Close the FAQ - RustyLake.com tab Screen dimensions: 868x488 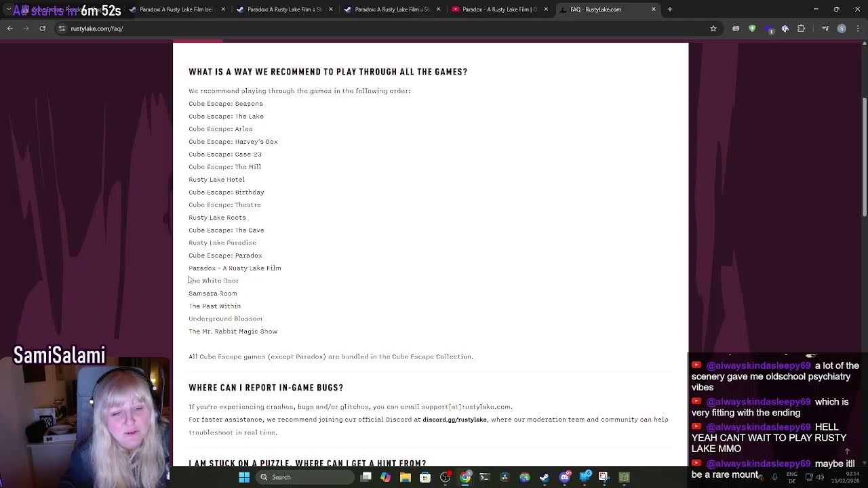654,9
